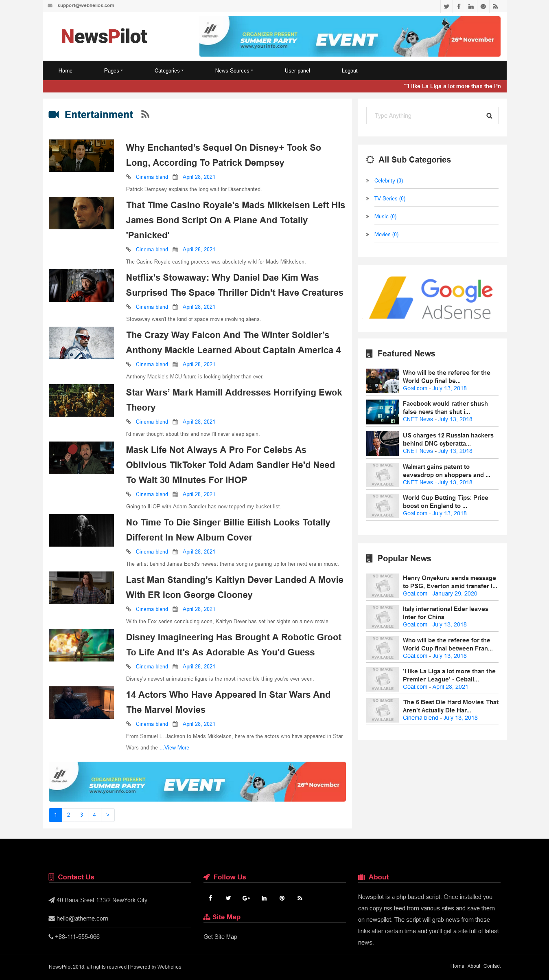This screenshot has width=549, height=980.
Task: Open the Enchanted sequel Patrick Dempsey article thumbnail
Action: (81, 156)
